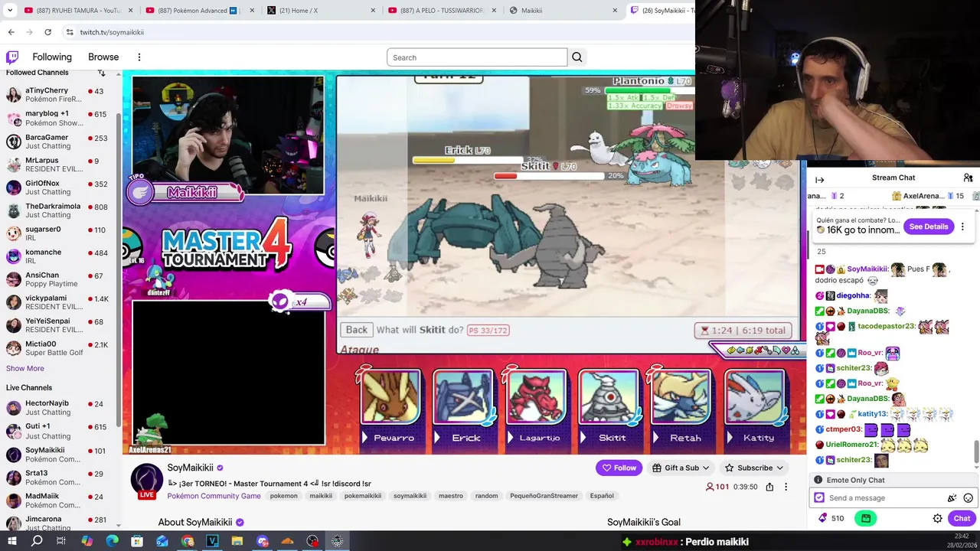Viewport: 980px width, 551px height.
Task: Open prediction card three-dot options
Action: coord(962,227)
